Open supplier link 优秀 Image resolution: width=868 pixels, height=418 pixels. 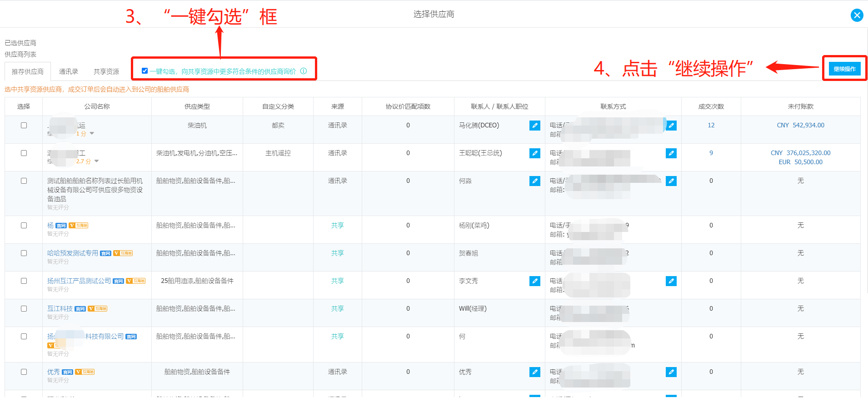pyautogui.click(x=54, y=372)
